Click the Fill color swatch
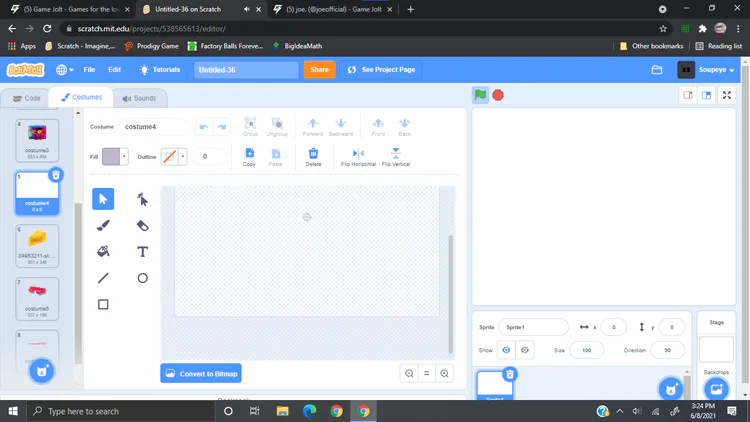 click(111, 156)
